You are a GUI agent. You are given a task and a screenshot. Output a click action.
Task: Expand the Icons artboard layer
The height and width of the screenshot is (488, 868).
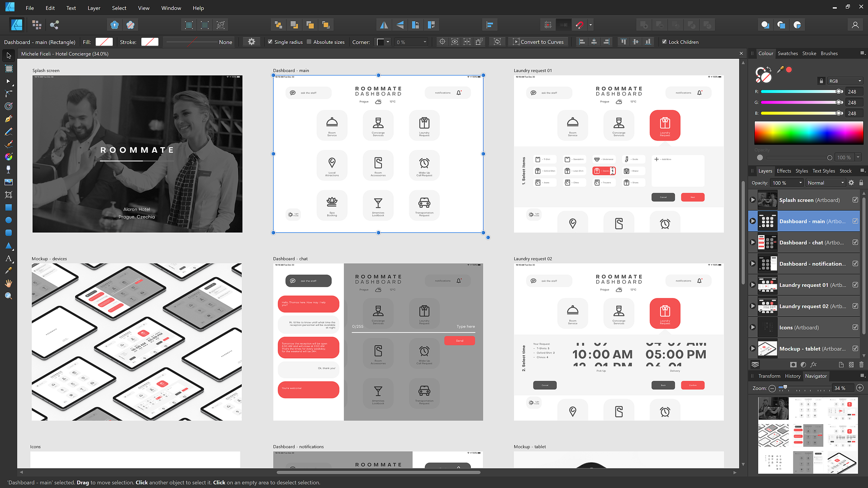click(x=753, y=328)
